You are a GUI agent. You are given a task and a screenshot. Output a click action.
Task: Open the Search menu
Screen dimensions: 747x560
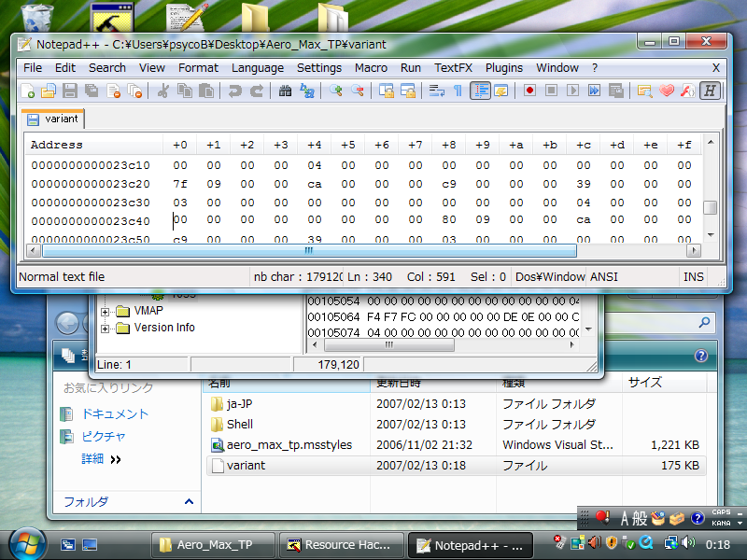107,68
